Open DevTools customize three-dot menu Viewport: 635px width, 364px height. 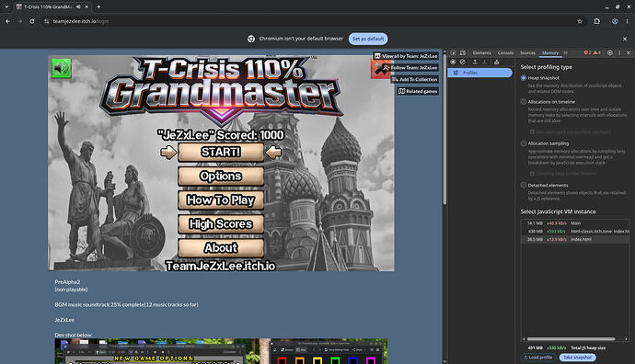pos(619,53)
